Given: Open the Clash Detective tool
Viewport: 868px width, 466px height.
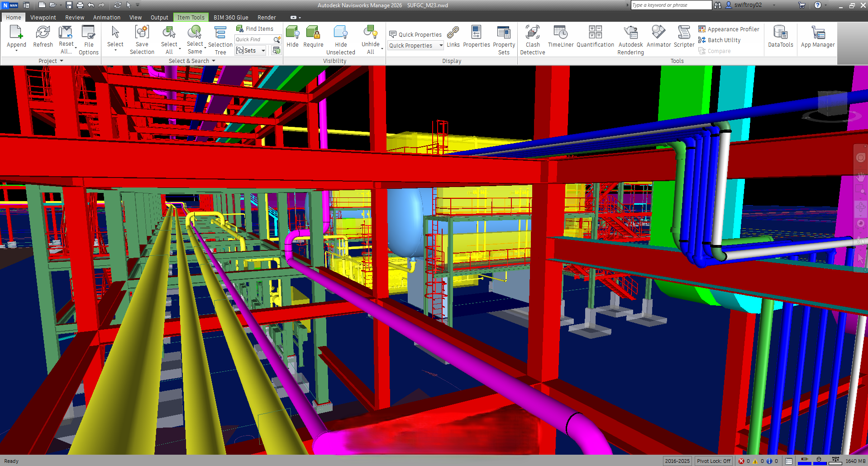Looking at the screenshot, I should point(532,39).
